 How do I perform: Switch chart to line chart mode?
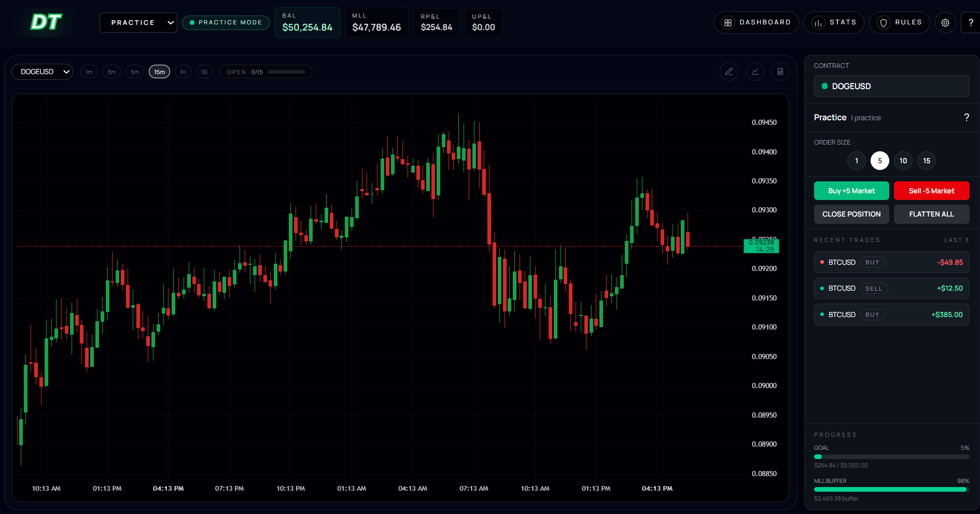754,72
